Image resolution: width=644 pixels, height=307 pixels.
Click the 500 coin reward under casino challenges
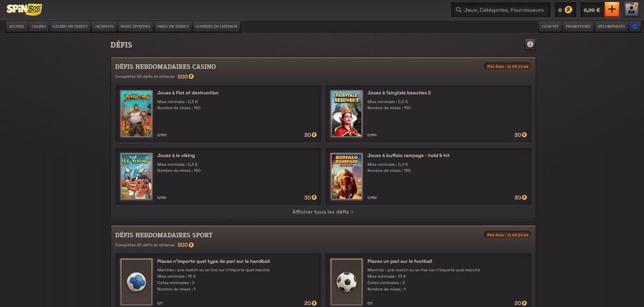coord(186,77)
